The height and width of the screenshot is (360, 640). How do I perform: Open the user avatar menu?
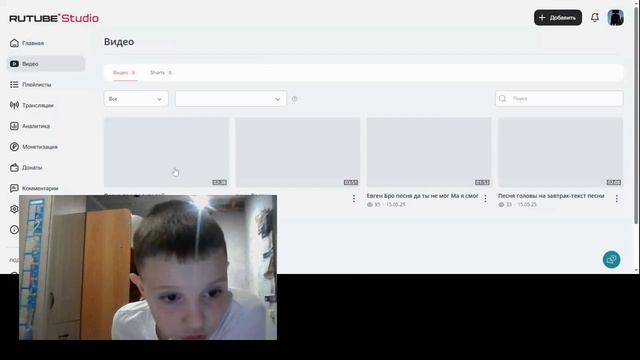(x=615, y=18)
